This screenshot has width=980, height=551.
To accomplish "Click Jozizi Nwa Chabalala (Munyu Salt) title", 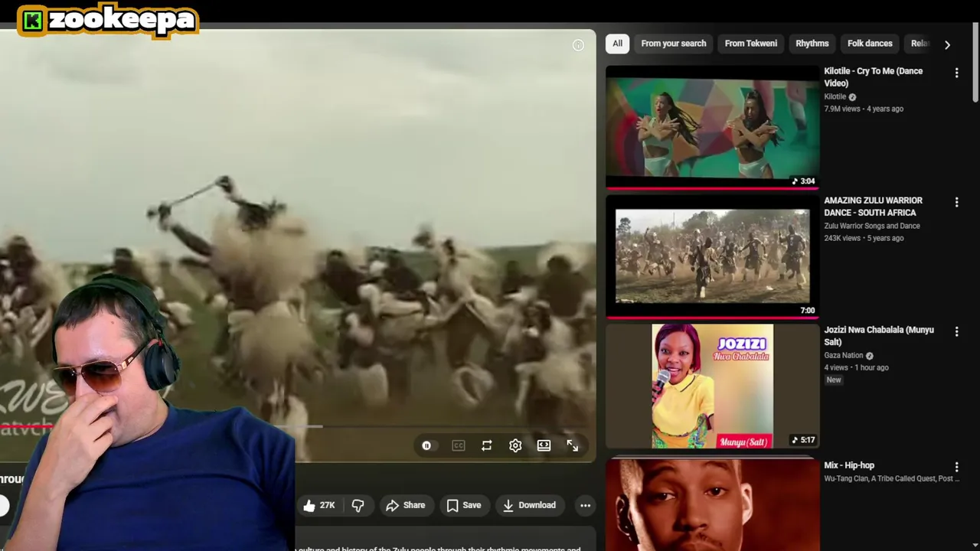I will [879, 336].
